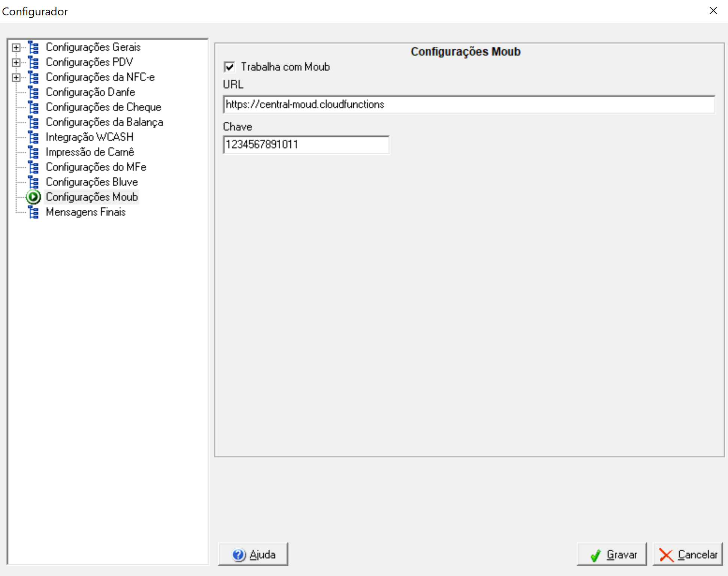Expand the Configurações da NFC-e node

click(16, 78)
